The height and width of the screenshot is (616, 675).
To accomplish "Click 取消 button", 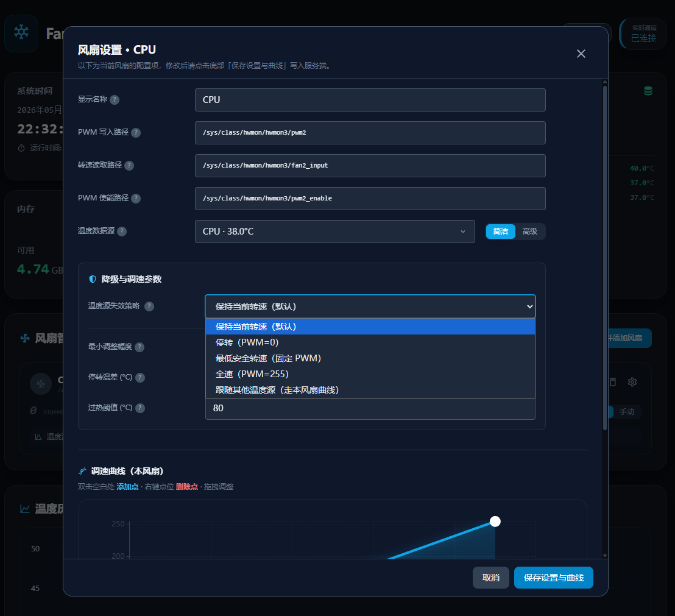I will point(491,578).
